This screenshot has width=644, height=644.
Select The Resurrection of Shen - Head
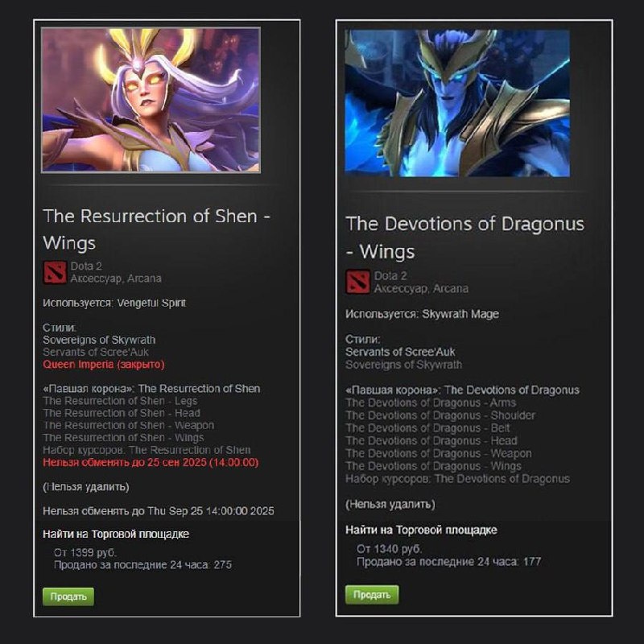pyautogui.click(x=122, y=413)
